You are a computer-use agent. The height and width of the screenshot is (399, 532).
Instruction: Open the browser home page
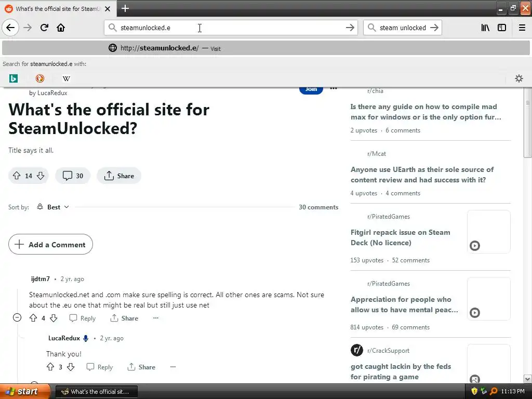(61, 28)
